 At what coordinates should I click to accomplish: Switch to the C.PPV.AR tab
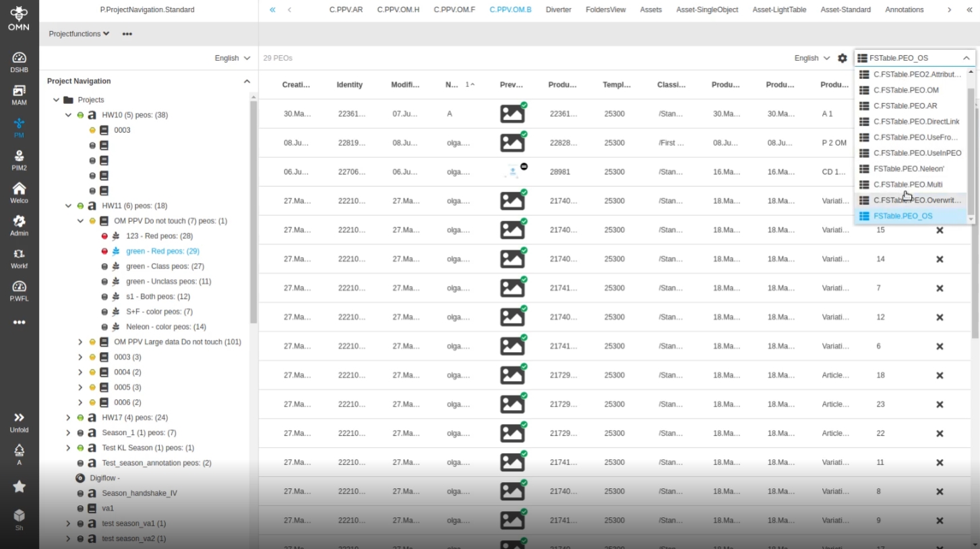[346, 9]
